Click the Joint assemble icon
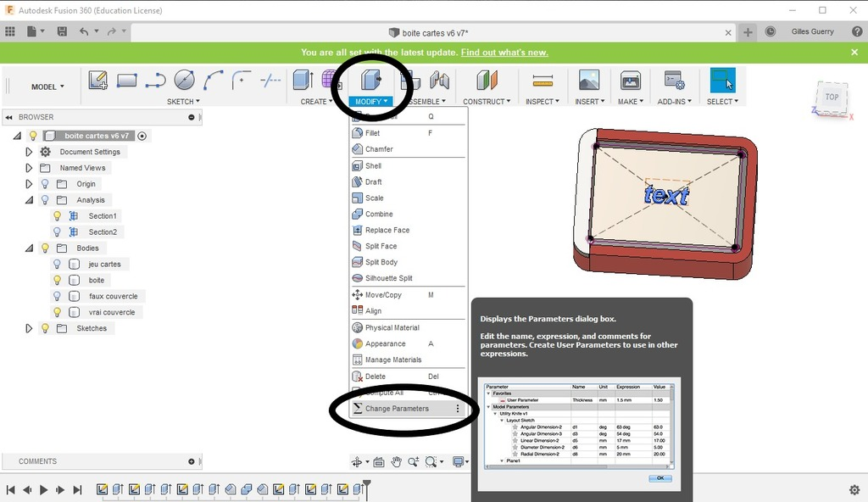 [x=440, y=81]
